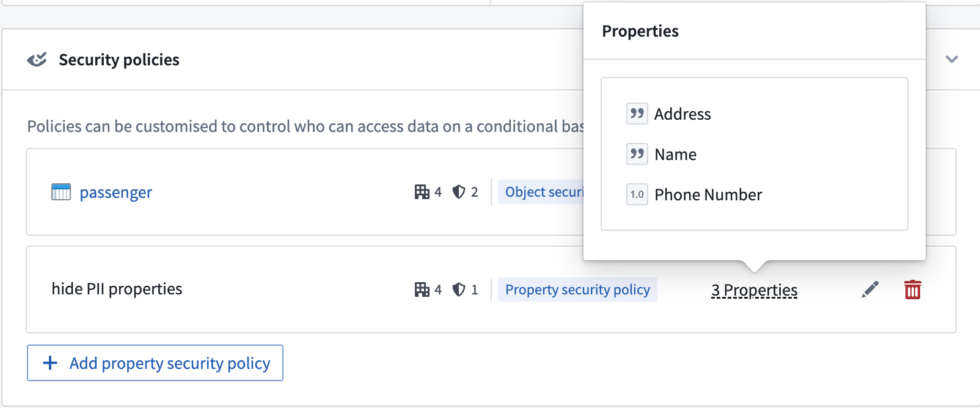Click the Security policies header icon
The width and height of the screenshot is (980, 408).
(x=37, y=59)
